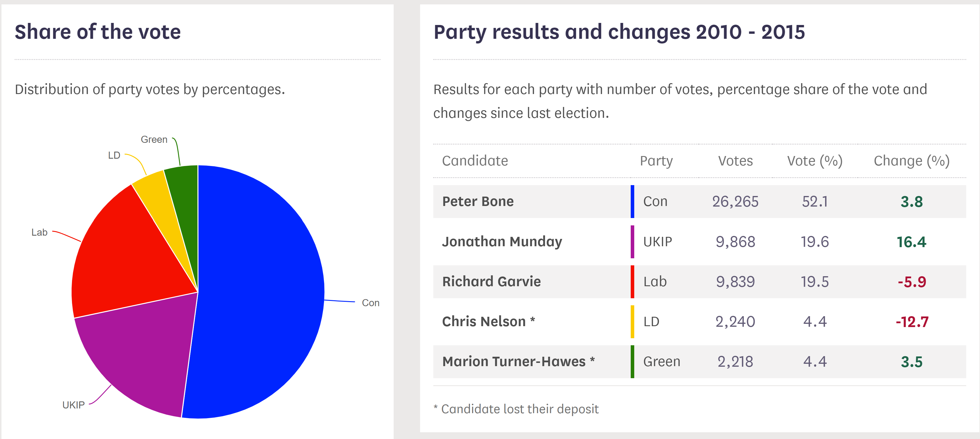Click candidate name Peter Bone
Viewport: 980px width, 439px height.
[478, 202]
